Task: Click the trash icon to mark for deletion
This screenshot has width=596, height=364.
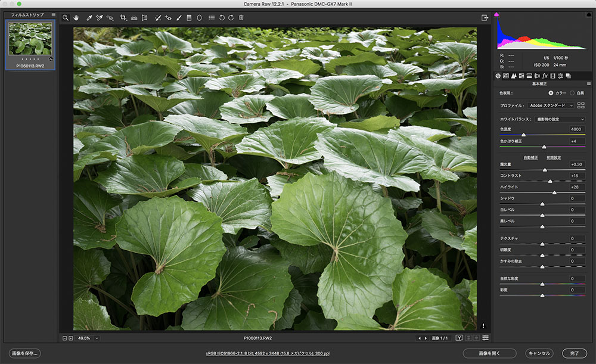Action: click(x=241, y=18)
